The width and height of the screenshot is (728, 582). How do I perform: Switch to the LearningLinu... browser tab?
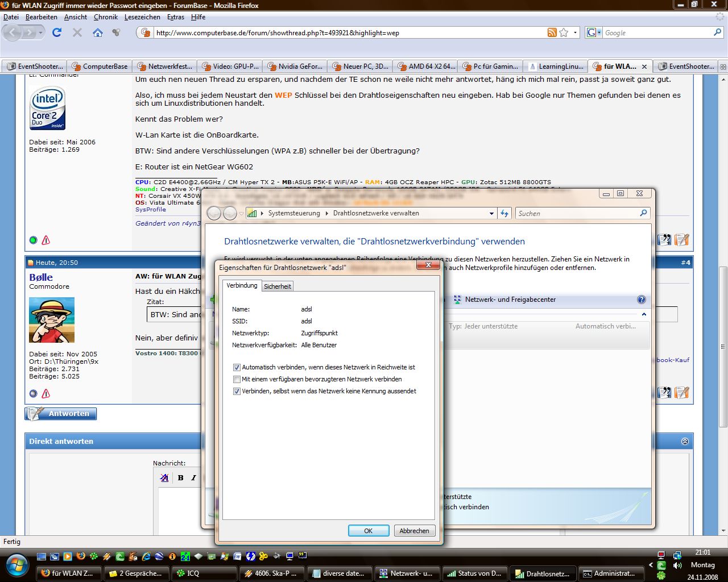[555, 66]
